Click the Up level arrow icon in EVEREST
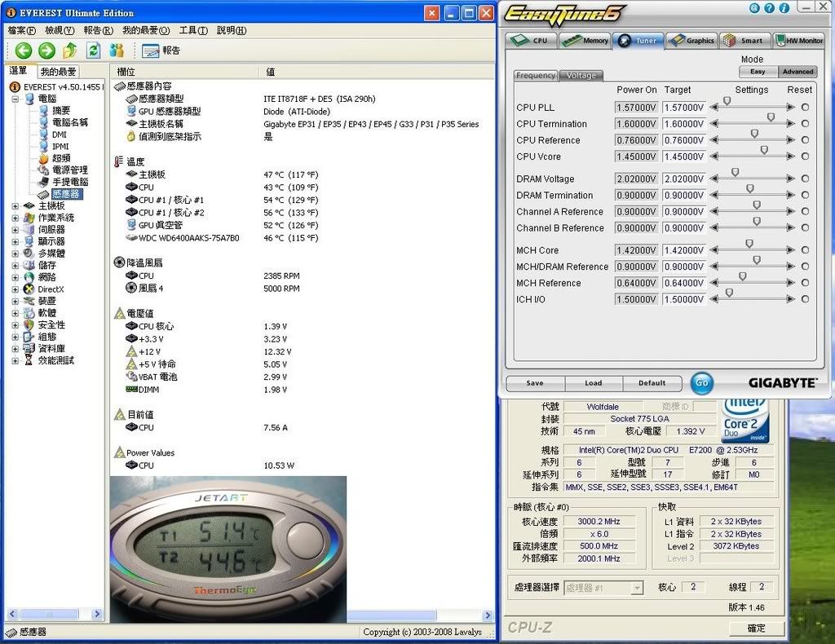The width and height of the screenshot is (835, 644). [70, 51]
